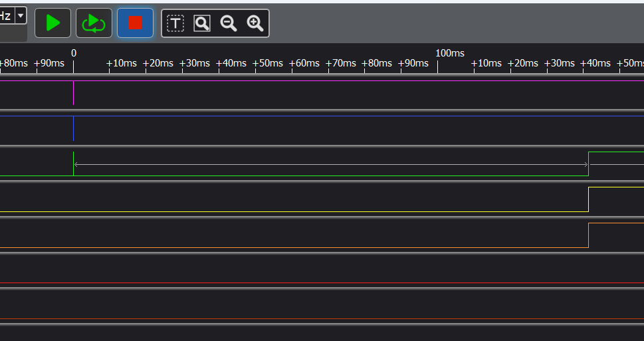Zoom in with the plus magnifier

tap(255, 24)
